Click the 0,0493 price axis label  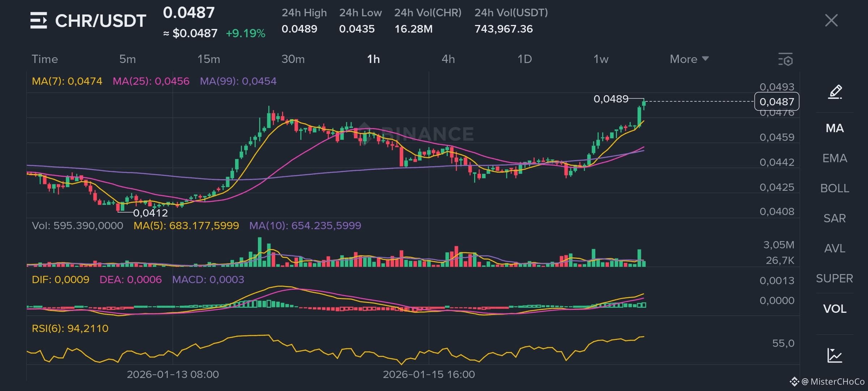tap(777, 87)
